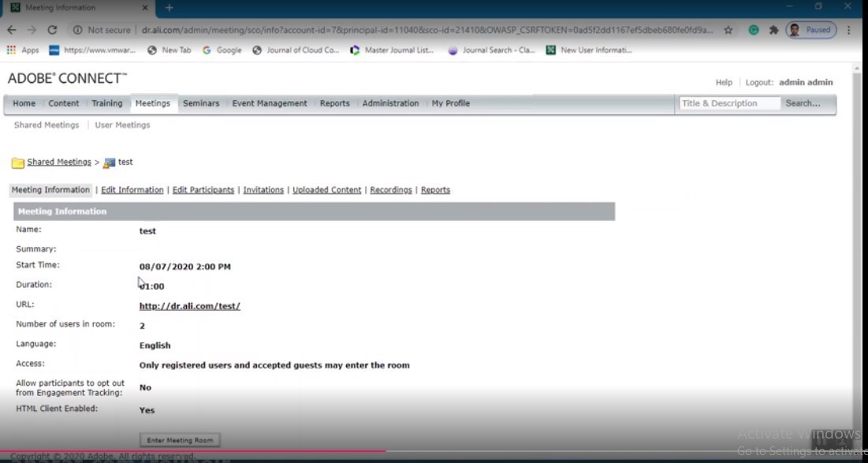Open Reports in the main navigation bar
This screenshot has height=463, width=868.
[x=335, y=103]
